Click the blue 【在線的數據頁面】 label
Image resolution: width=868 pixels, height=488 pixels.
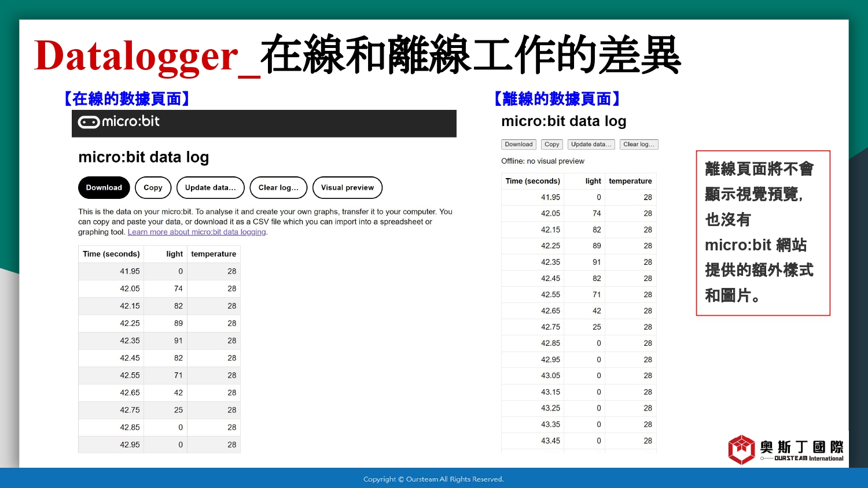pos(127,99)
